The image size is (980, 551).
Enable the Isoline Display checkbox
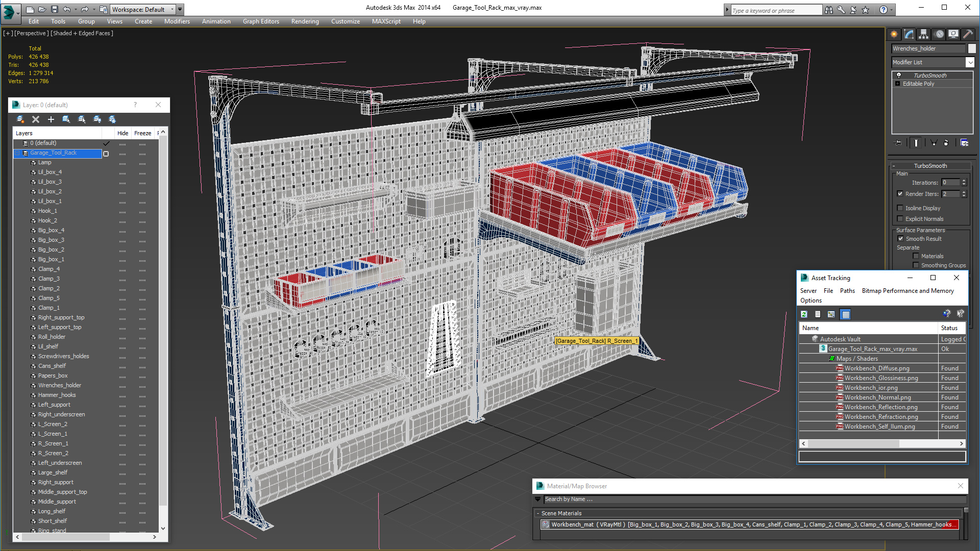(x=900, y=208)
